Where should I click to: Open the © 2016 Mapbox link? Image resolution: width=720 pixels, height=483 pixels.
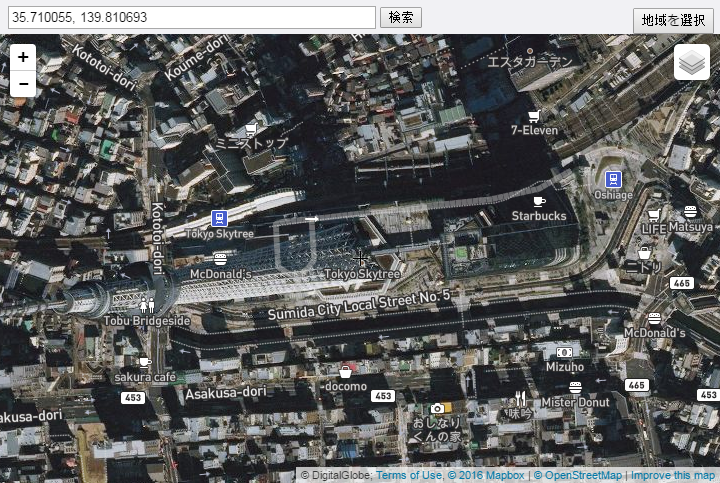(x=486, y=475)
